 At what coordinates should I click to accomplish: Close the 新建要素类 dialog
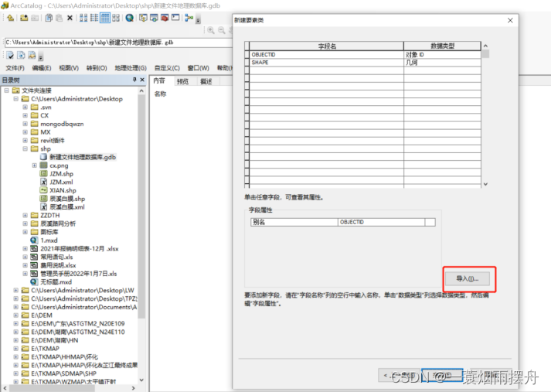510,20
